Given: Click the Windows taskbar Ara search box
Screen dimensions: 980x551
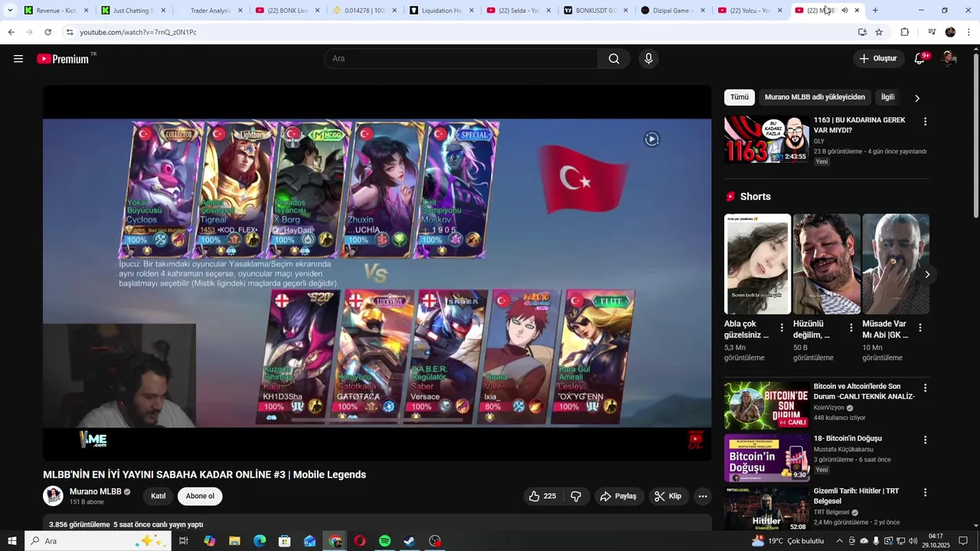Looking at the screenshot, I should pyautogui.click(x=98, y=541).
